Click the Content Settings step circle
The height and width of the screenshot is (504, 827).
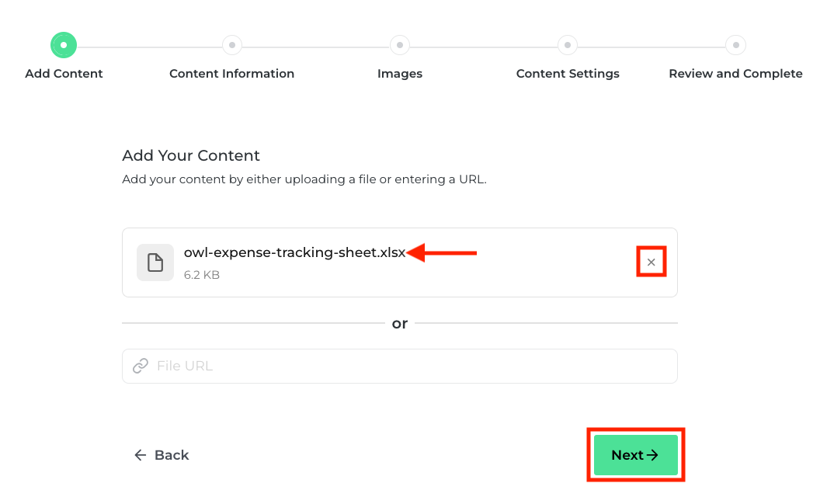(x=568, y=45)
